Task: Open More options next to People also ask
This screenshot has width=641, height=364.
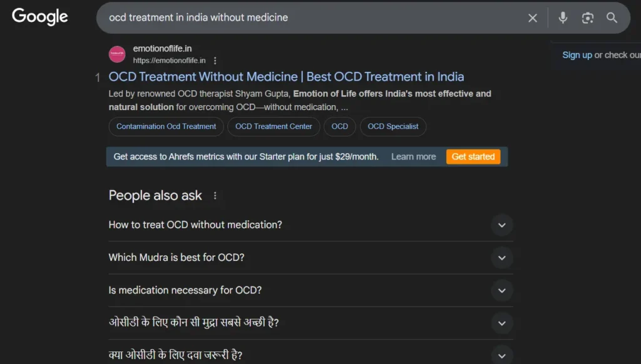Action: (x=215, y=196)
